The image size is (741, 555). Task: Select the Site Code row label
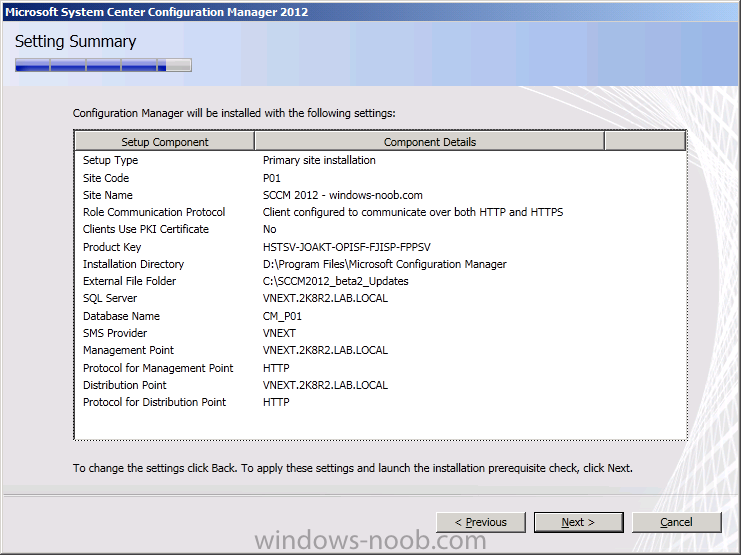tap(106, 178)
